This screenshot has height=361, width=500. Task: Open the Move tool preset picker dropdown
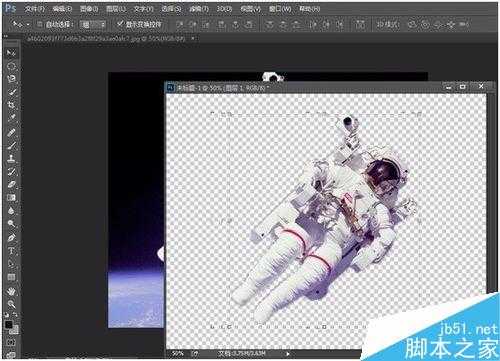(x=28, y=24)
